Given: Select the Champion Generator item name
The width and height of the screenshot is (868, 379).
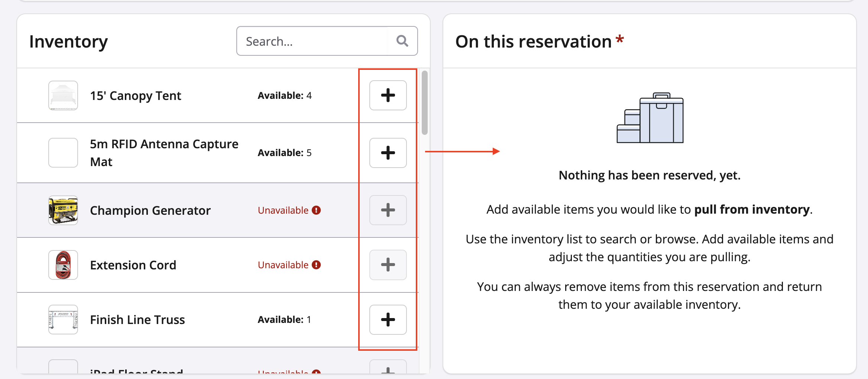Looking at the screenshot, I should click(150, 210).
